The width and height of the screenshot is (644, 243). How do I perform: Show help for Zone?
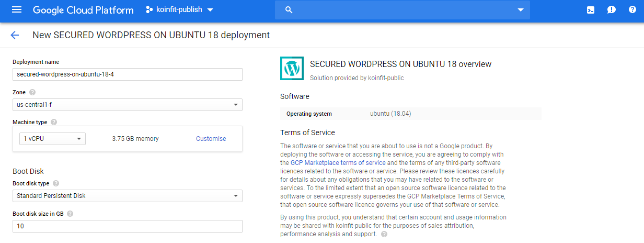pos(32,92)
